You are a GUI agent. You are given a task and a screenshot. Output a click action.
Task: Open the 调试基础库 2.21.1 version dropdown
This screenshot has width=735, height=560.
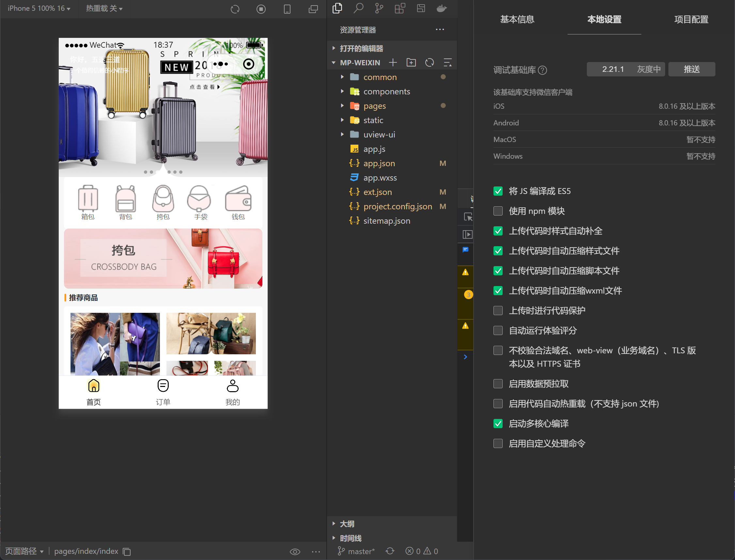click(x=625, y=69)
